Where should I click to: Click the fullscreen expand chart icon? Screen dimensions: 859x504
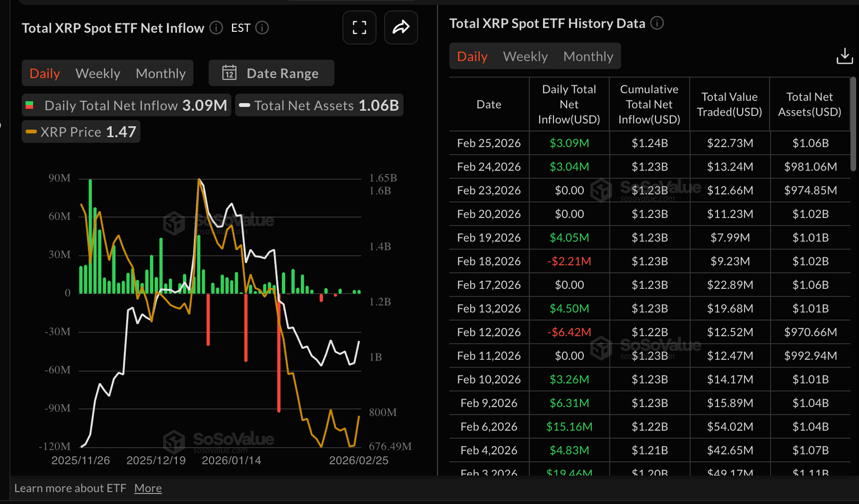point(359,27)
